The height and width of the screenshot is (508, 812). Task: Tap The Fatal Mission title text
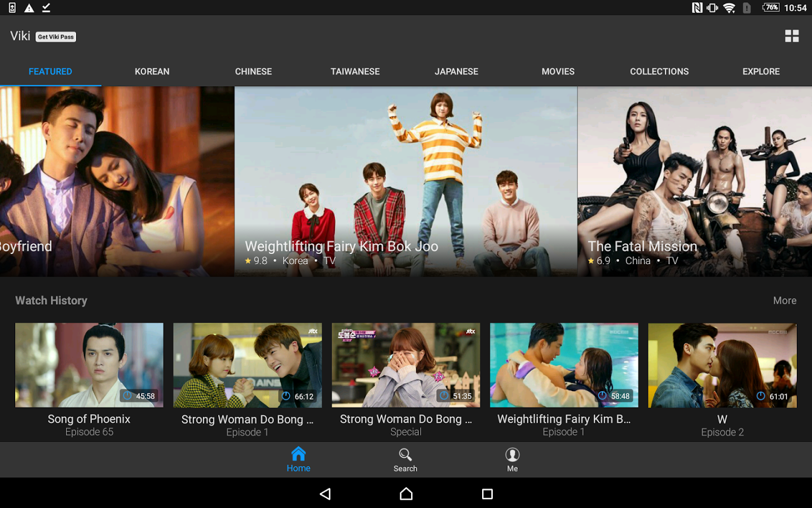642,246
